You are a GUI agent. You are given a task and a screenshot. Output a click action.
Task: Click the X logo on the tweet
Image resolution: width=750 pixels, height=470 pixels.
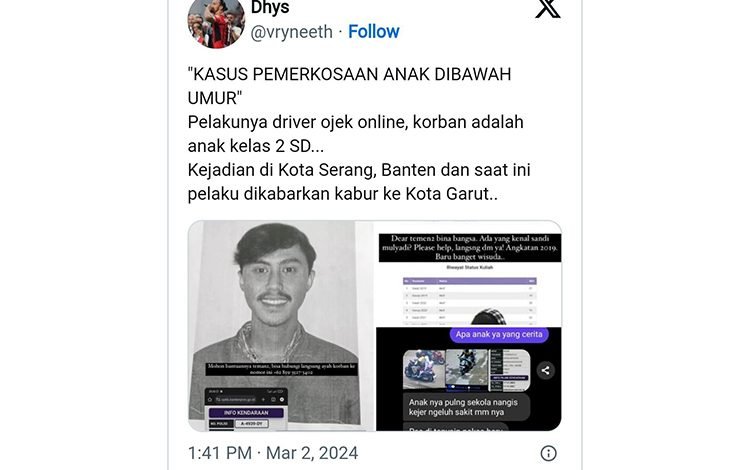548,9
